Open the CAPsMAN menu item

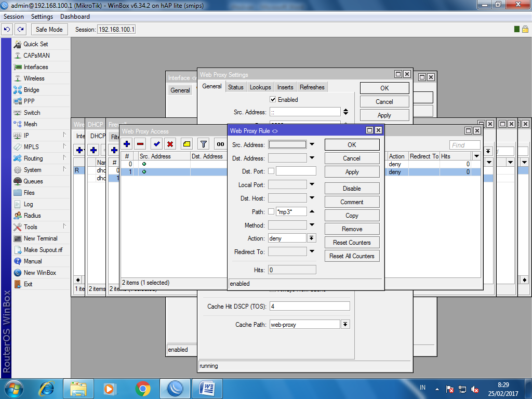(36, 55)
